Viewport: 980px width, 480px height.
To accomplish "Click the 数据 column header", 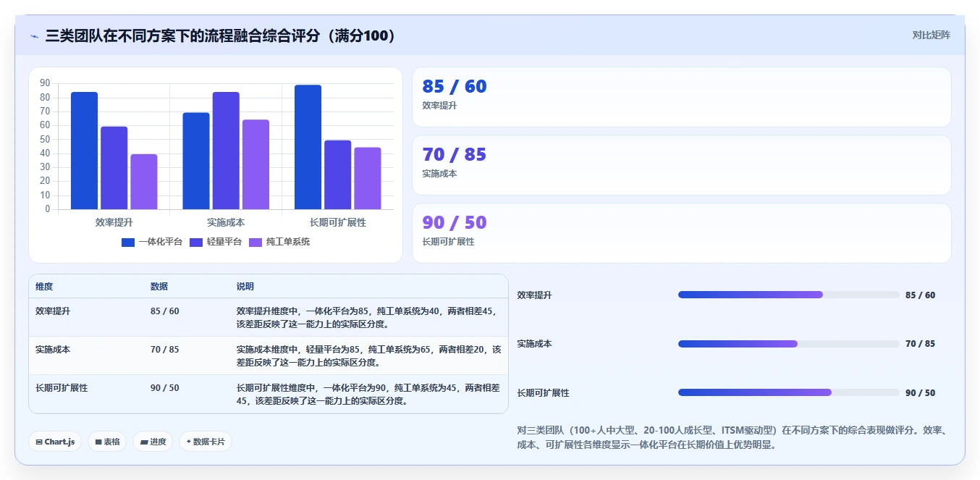I will coord(159,287).
